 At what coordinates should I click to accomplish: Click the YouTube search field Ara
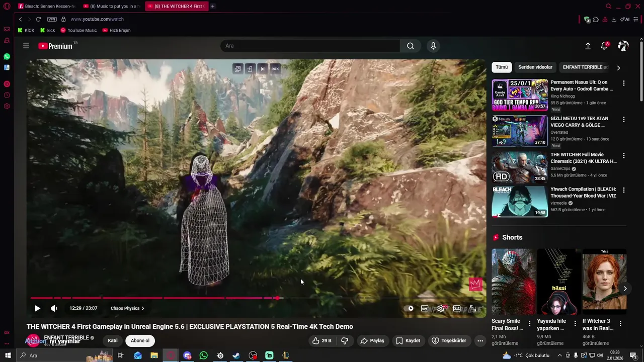pos(310,46)
